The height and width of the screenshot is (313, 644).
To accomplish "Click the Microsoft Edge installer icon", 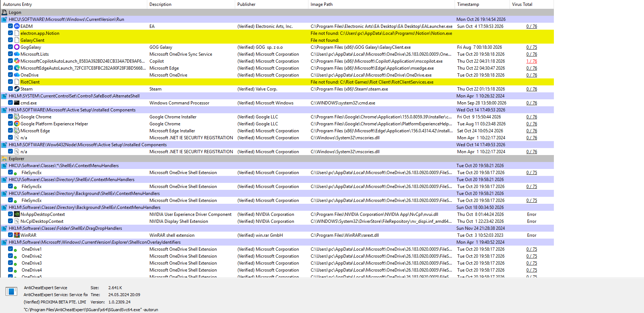I will [16, 131].
